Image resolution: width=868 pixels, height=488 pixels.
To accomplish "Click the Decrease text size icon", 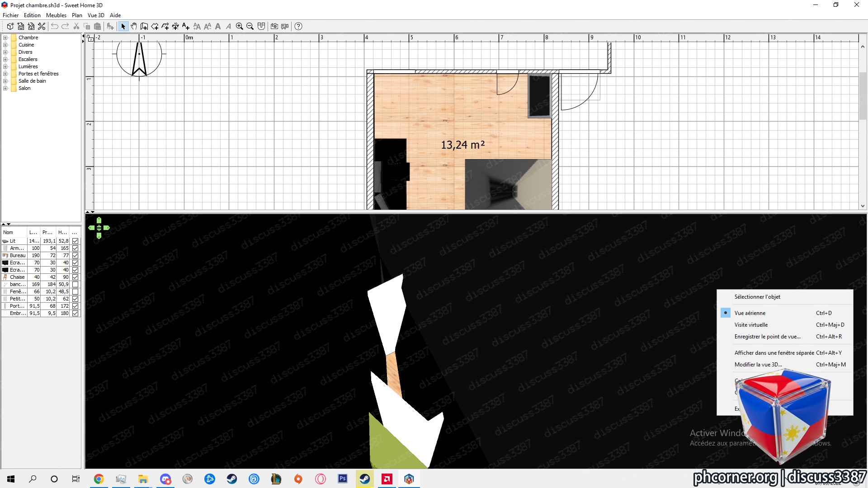I will (x=208, y=26).
